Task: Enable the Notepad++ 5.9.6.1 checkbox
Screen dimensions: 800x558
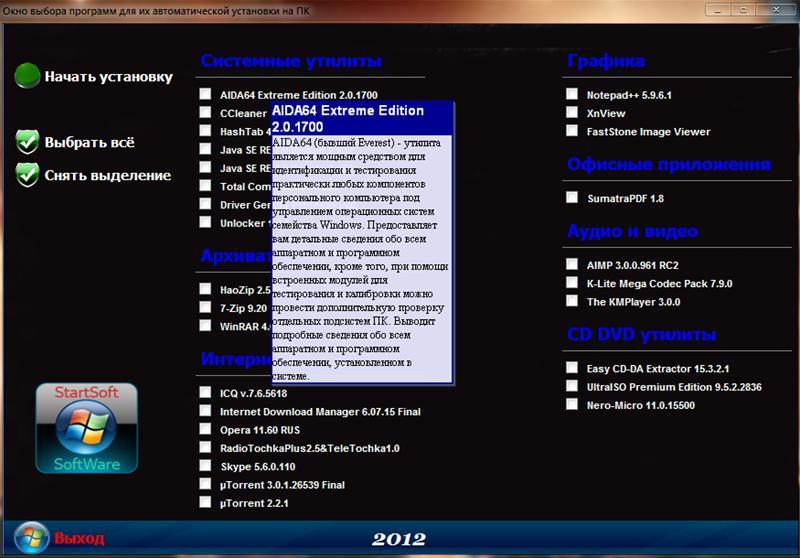Action: tap(572, 94)
